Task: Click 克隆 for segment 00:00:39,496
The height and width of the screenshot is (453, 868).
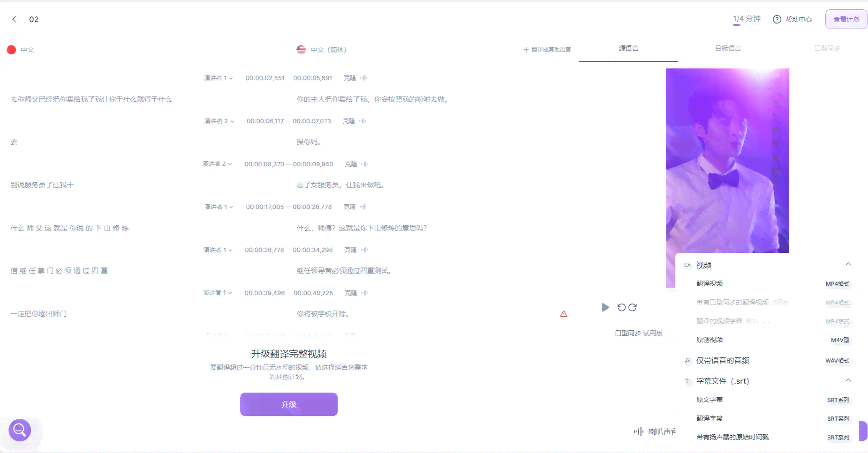Action: [351, 293]
